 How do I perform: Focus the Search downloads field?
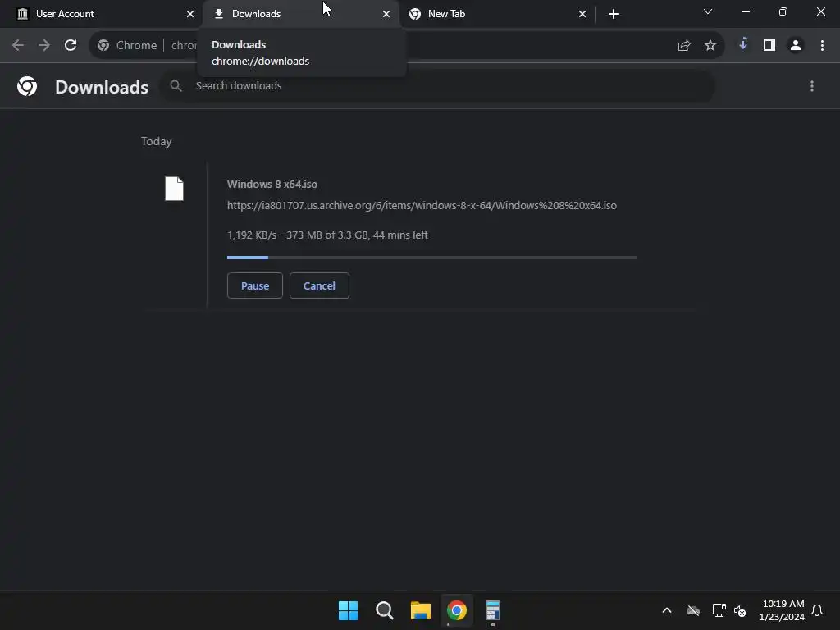coord(437,85)
